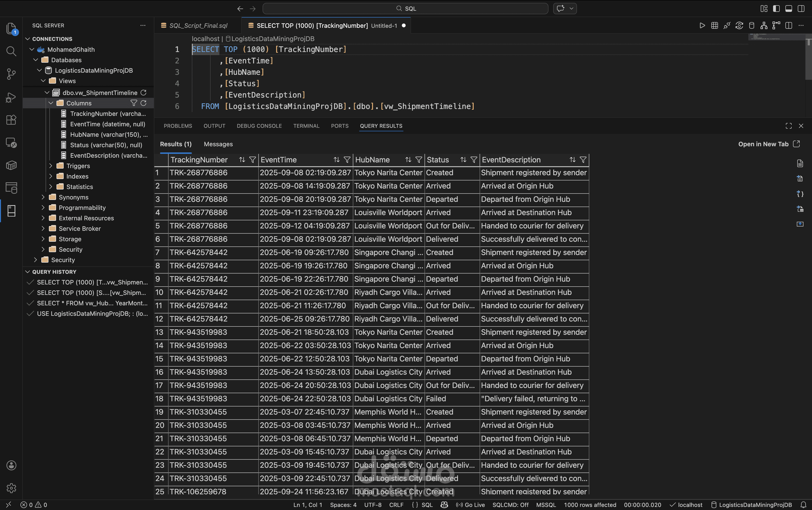Viewport: 812px width, 510px height.
Task: Open SQL Server panel more actions
Action: point(143,26)
